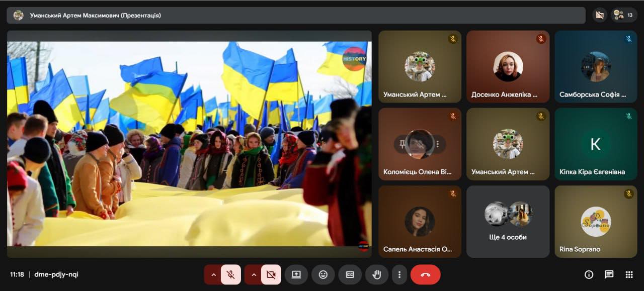
Task: Raise your hand in the meeting
Action: [x=376, y=274]
